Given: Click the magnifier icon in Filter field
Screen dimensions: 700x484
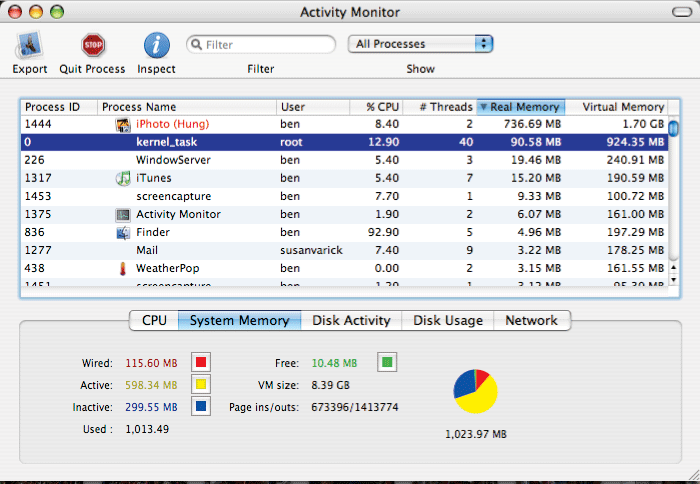Looking at the screenshot, I should tap(196, 44).
